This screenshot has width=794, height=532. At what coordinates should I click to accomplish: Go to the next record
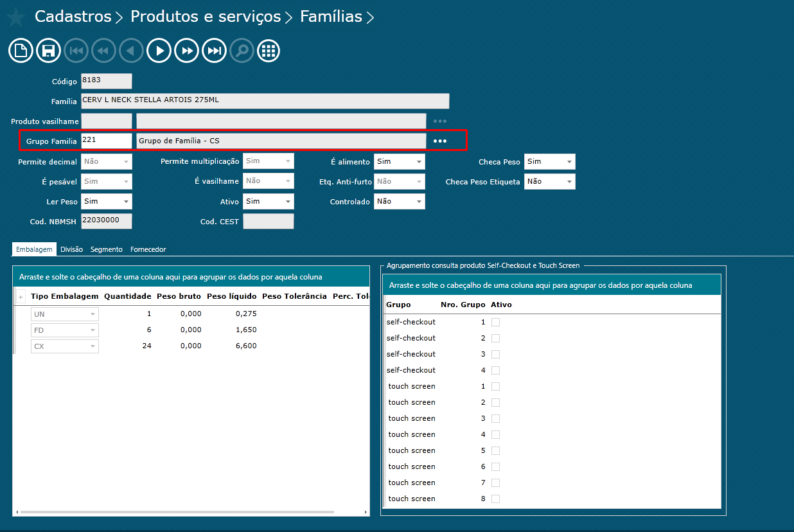pyautogui.click(x=159, y=51)
